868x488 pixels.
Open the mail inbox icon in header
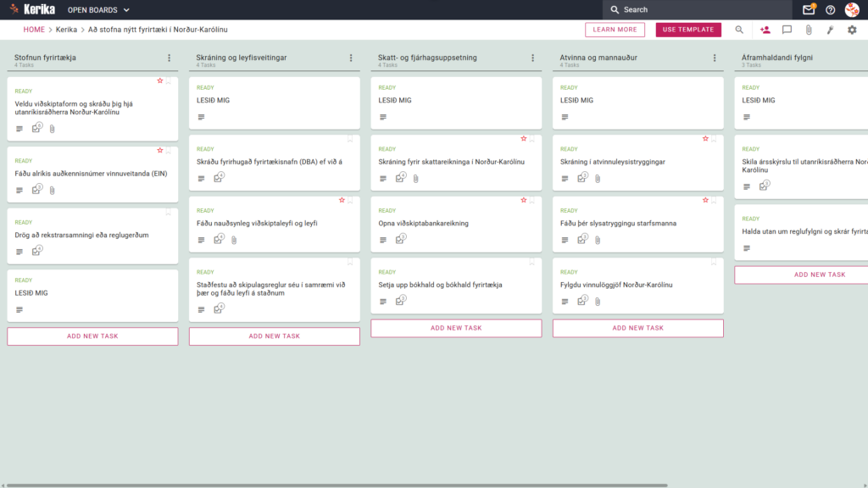point(808,9)
